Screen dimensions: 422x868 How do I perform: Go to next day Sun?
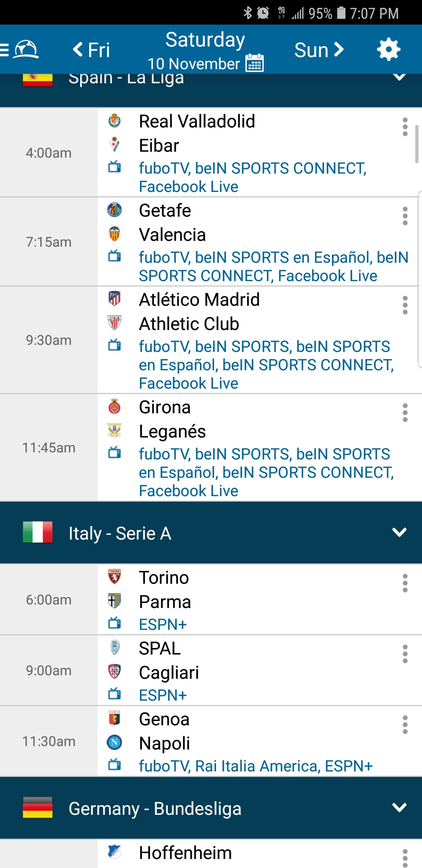319,50
